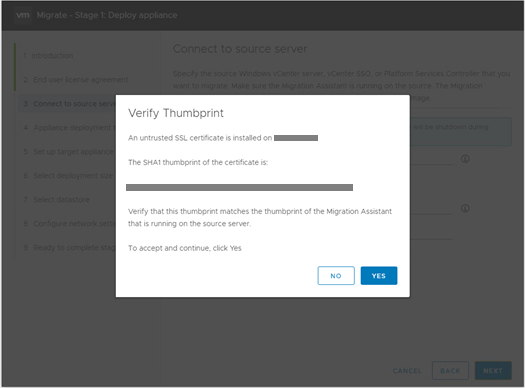The width and height of the screenshot is (525, 388).
Task: Click 'Migrate - Stage 1: Deploy appliance' title
Action: (x=107, y=15)
